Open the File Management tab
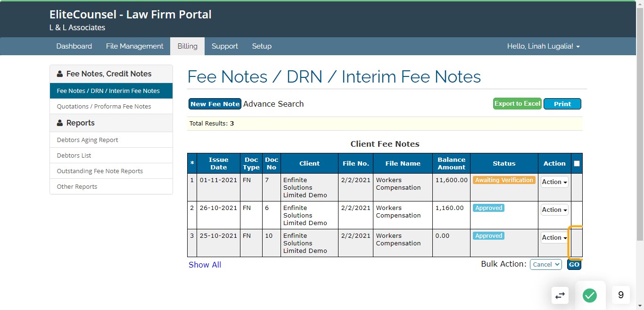644x310 pixels. [x=135, y=46]
